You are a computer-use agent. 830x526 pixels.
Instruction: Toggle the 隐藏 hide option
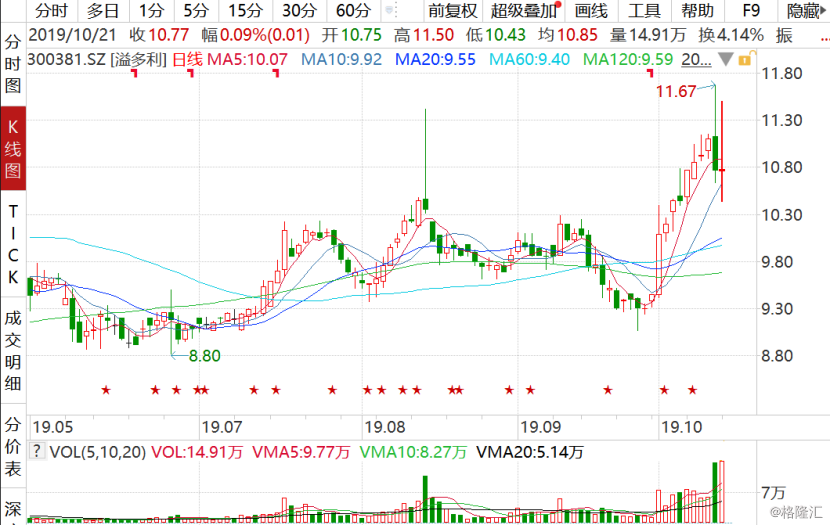click(804, 11)
